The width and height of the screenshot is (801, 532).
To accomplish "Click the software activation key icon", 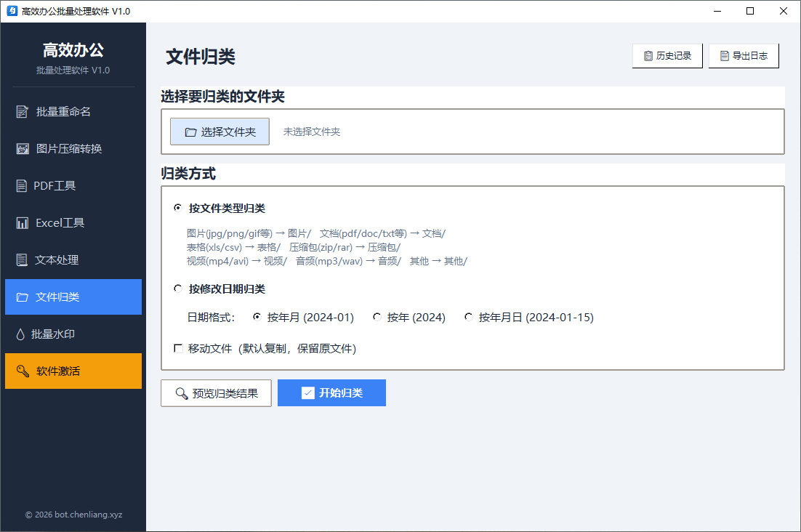I will (x=23, y=371).
